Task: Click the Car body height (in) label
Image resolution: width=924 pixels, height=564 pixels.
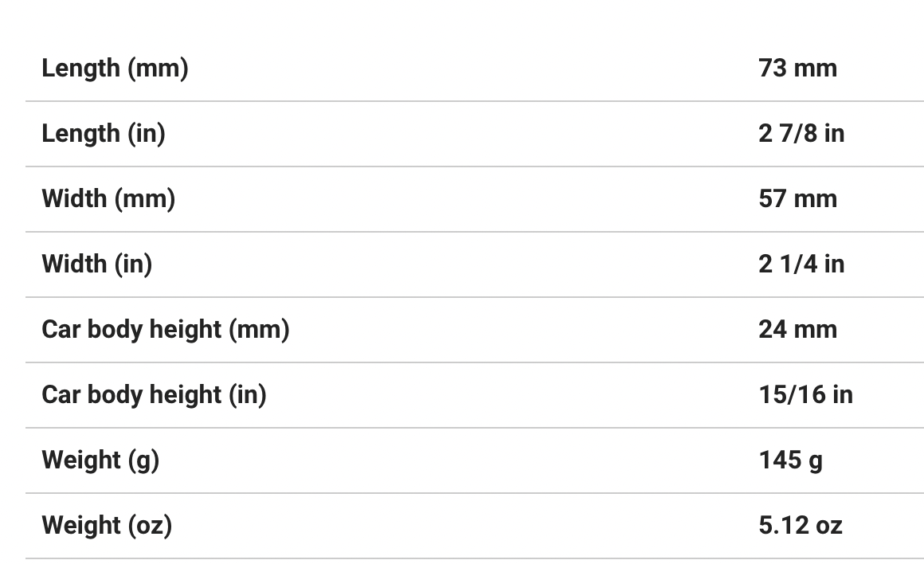Action: point(154,395)
